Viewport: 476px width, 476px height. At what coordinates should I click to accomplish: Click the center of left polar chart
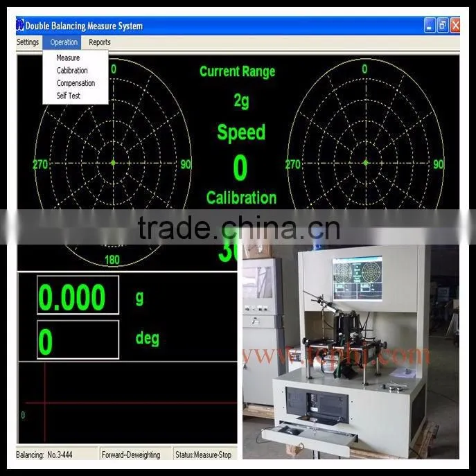coord(113,163)
